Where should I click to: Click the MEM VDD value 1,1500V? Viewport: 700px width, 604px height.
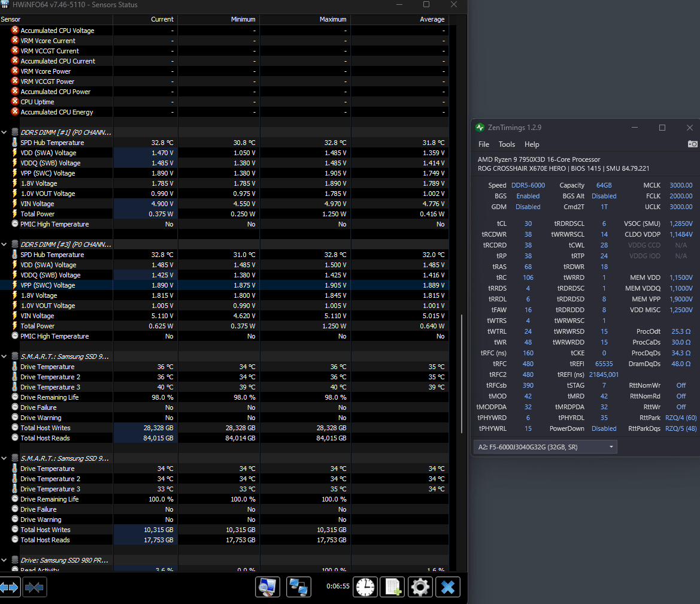tap(681, 277)
